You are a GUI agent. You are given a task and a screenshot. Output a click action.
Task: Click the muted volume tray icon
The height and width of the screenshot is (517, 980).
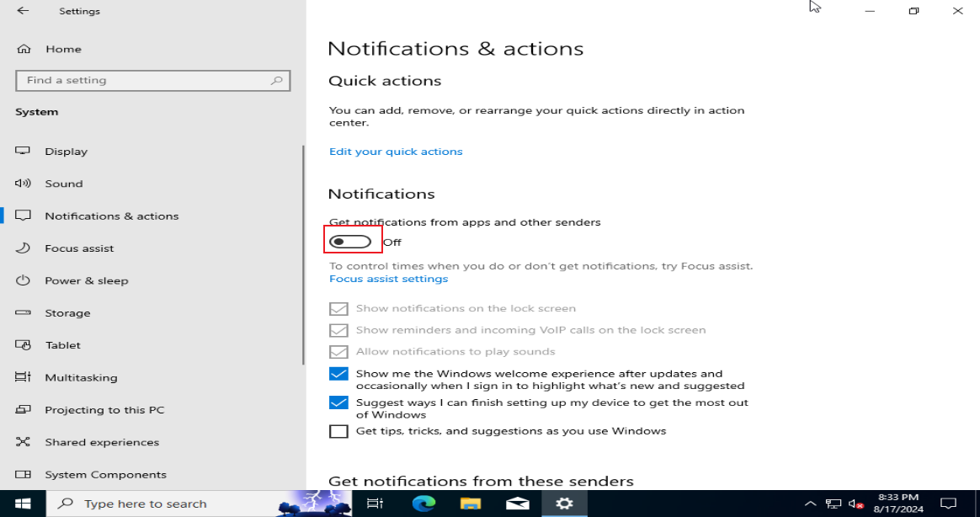click(x=856, y=504)
